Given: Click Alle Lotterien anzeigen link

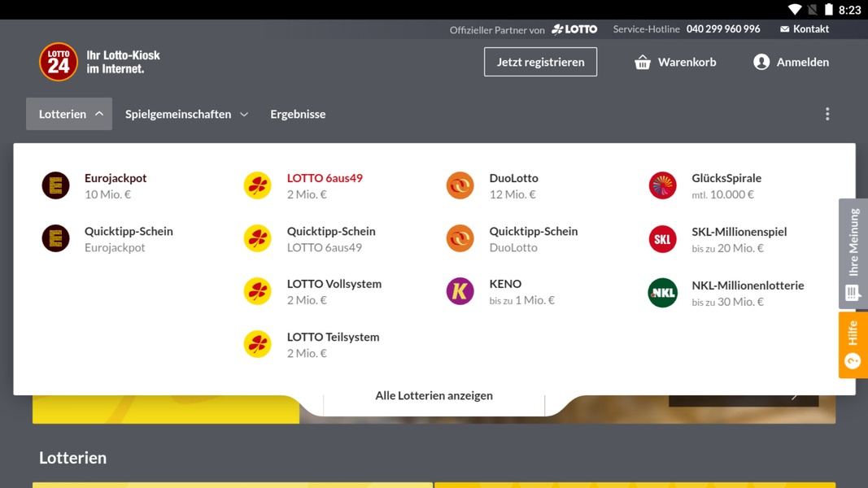Looking at the screenshot, I should 434,395.
